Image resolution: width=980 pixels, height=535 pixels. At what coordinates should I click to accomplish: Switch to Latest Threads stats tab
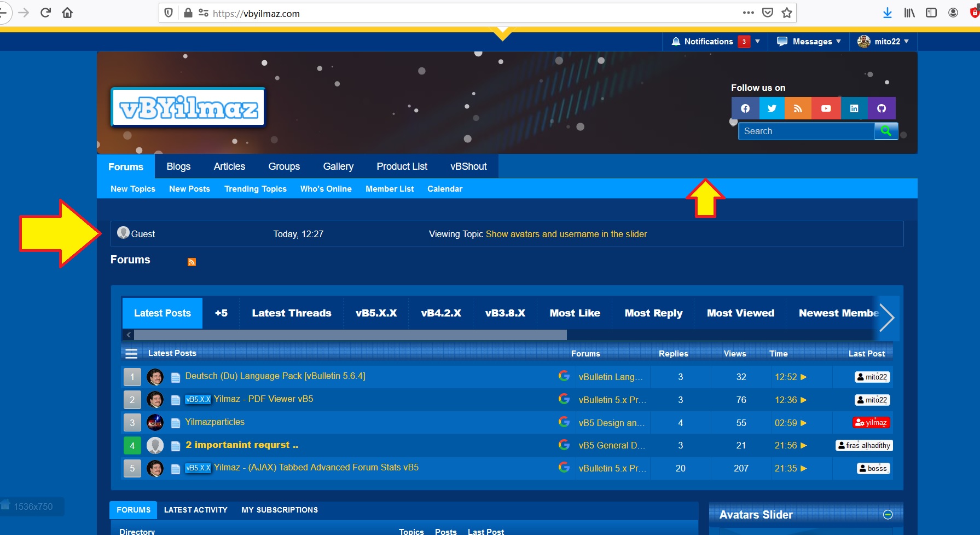tap(292, 313)
